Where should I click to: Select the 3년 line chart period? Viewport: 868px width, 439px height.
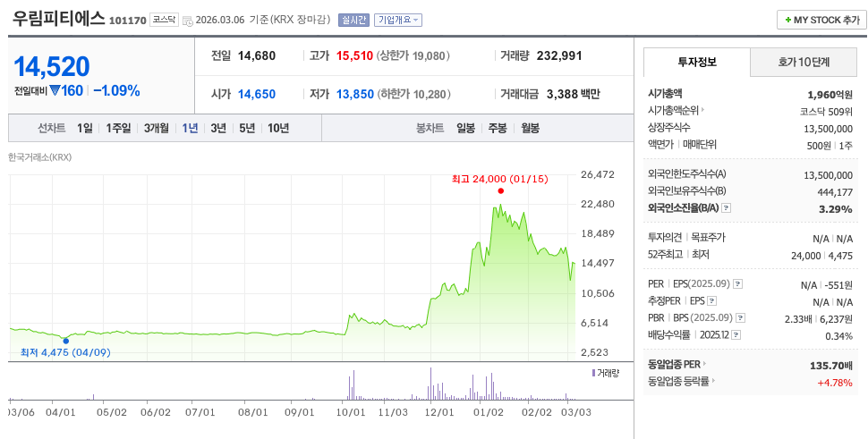click(x=218, y=128)
